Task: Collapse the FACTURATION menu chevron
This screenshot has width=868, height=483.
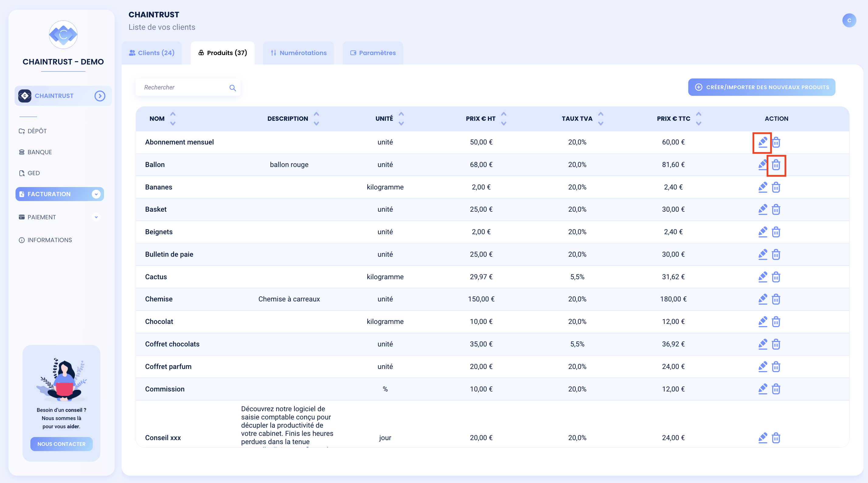Action: point(96,194)
